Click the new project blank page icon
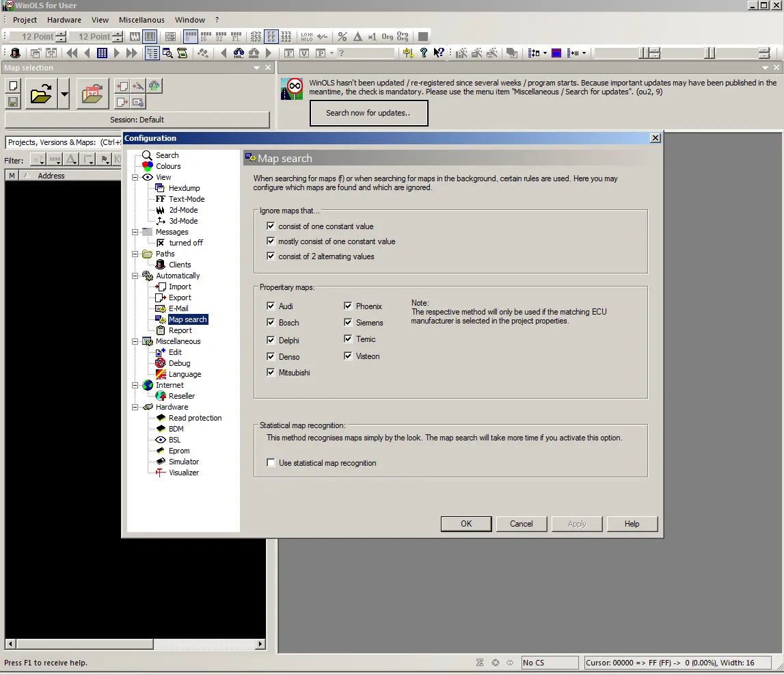Viewport: 784px width, 675px height. 14,85
